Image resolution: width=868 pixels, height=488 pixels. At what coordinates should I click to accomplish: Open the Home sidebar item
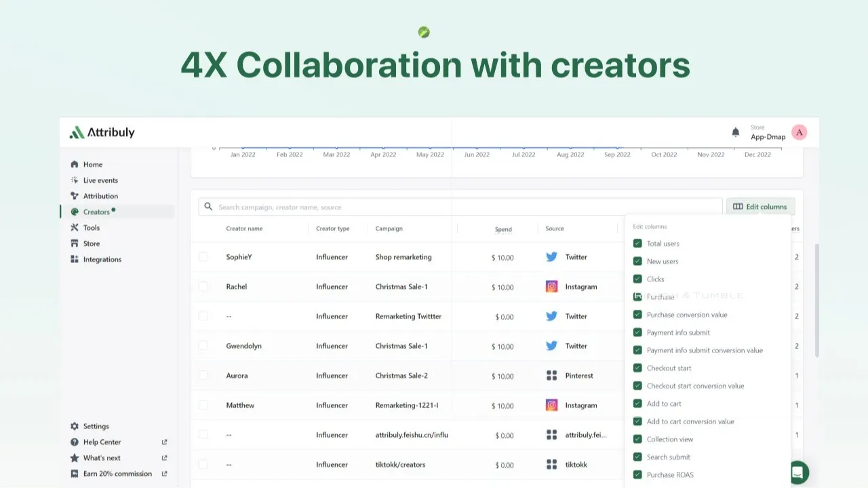point(93,164)
